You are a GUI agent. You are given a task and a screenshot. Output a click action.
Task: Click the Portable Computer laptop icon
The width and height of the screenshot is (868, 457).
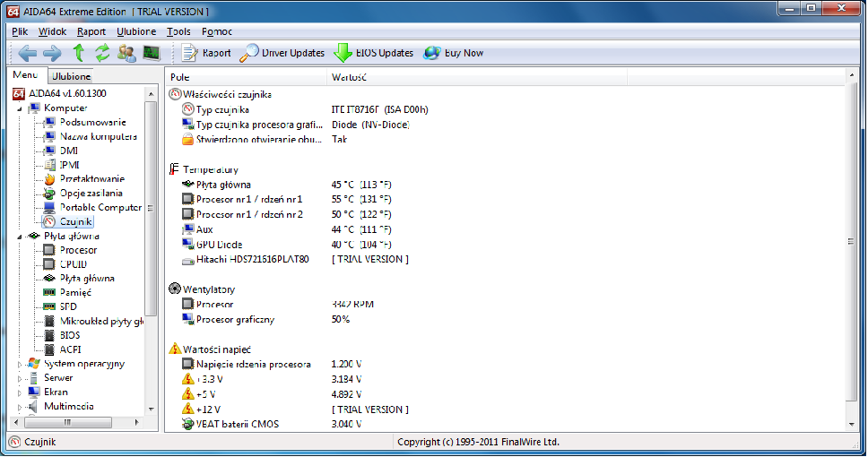tap(50, 208)
